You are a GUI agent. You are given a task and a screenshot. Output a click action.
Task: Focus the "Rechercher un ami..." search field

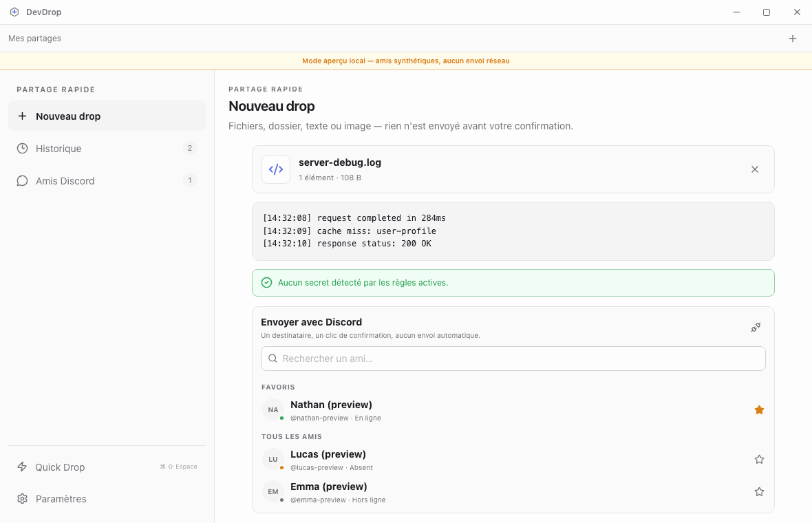click(513, 359)
